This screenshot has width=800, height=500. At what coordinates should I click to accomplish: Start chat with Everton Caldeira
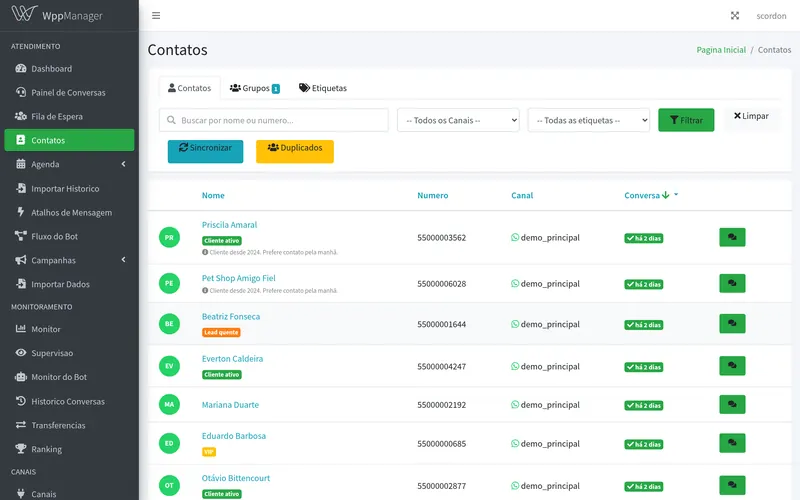point(732,366)
